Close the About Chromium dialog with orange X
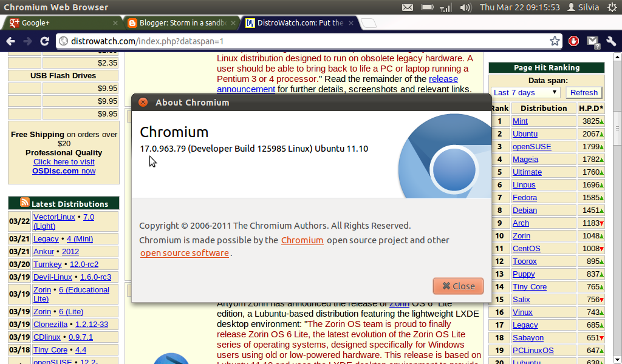Screen dimensions: 622x364 [143, 102]
